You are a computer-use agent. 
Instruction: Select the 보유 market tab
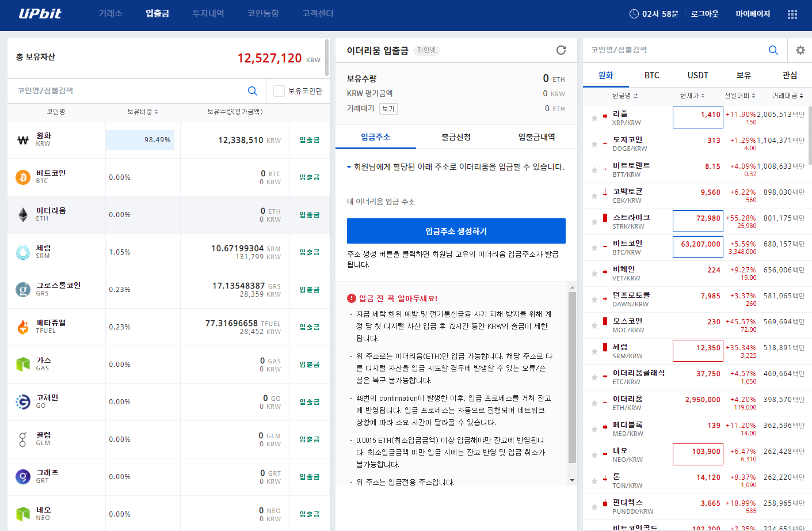[x=744, y=75]
